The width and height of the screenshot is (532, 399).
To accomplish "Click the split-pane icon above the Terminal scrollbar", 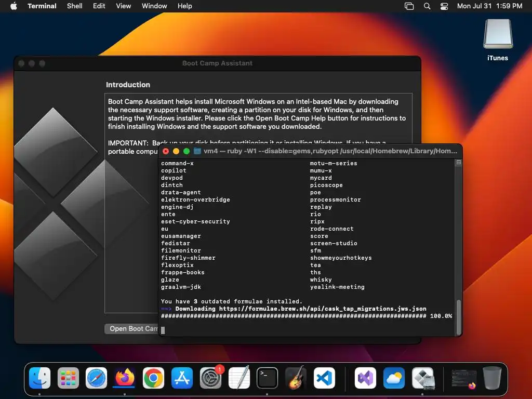I will click(459, 163).
